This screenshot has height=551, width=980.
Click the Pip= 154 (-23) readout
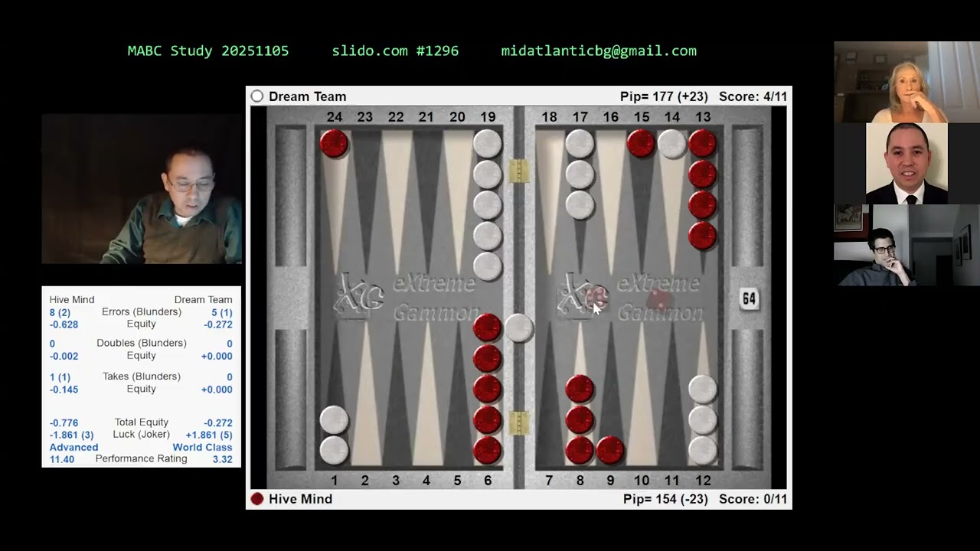(x=665, y=499)
